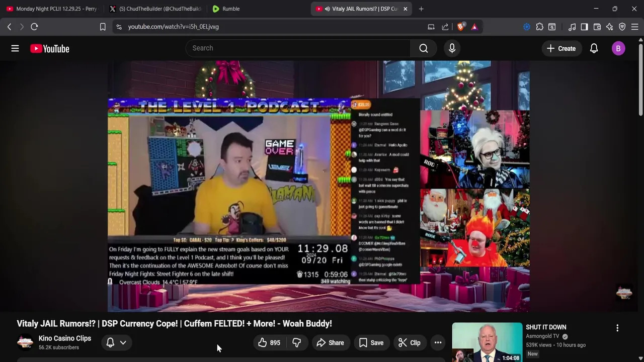Open the Brave Wallet icon

[x=597, y=27]
